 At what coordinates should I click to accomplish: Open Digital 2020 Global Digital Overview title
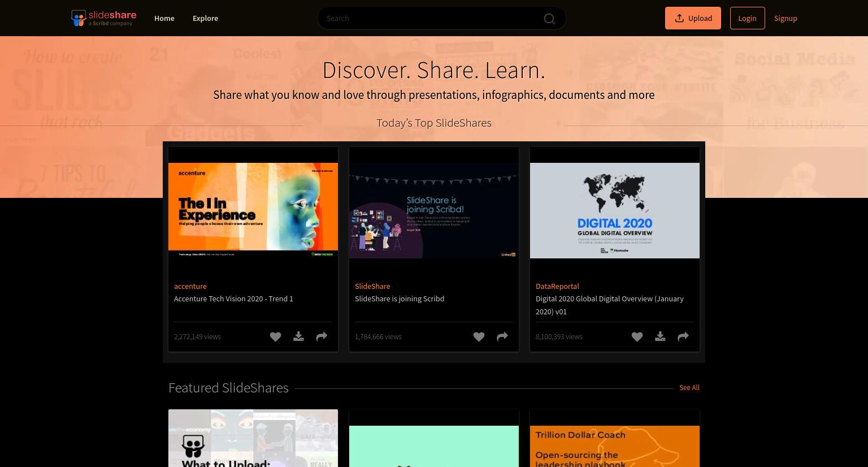click(x=610, y=305)
